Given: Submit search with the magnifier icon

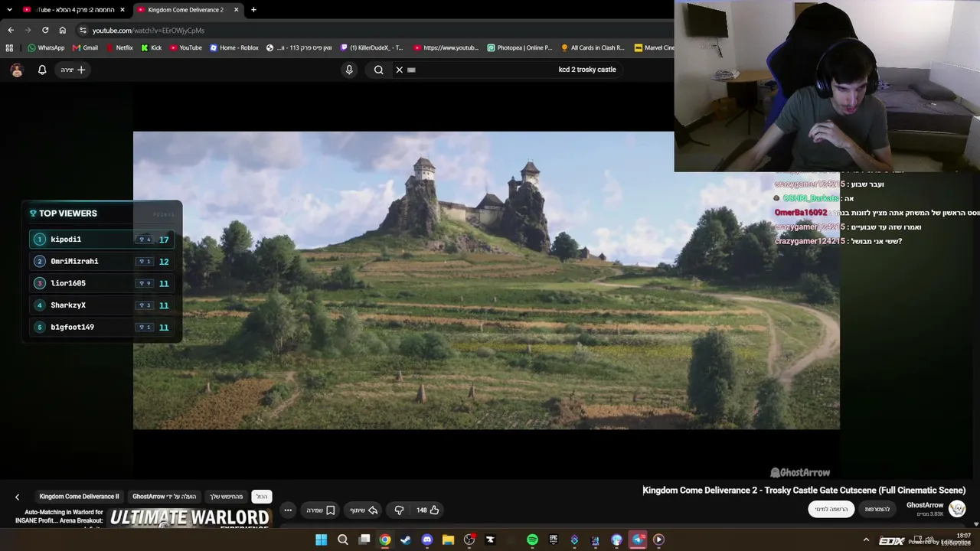Looking at the screenshot, I should pyautogui.click(x=379, y=70).
